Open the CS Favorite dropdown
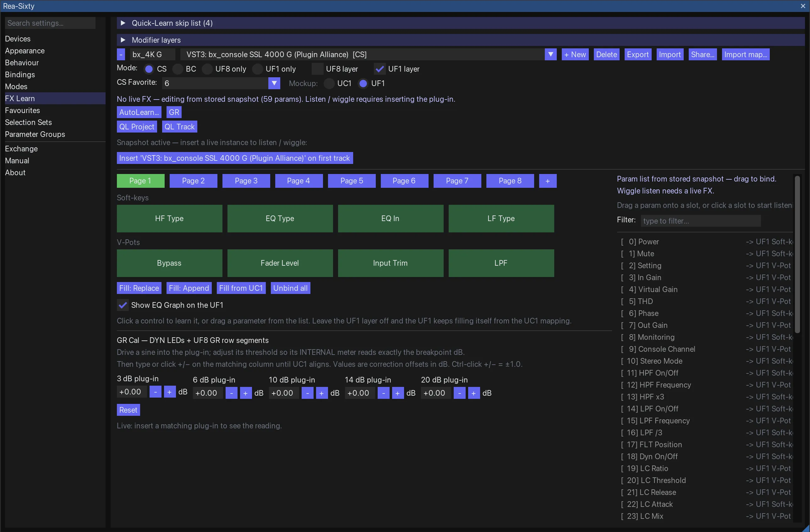The image size is (810, 532). tap(274, 83)
